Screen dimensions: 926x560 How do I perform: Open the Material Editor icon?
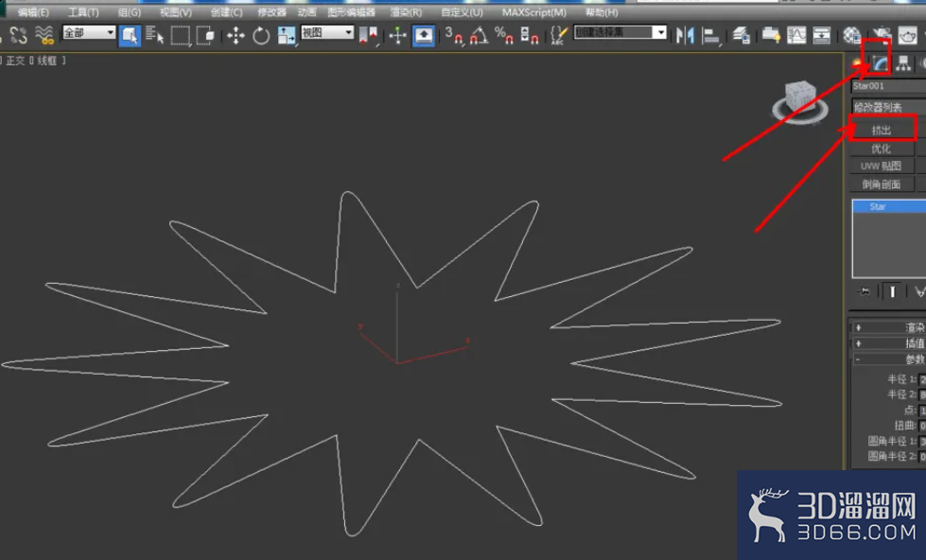click(x=851, y=35)
